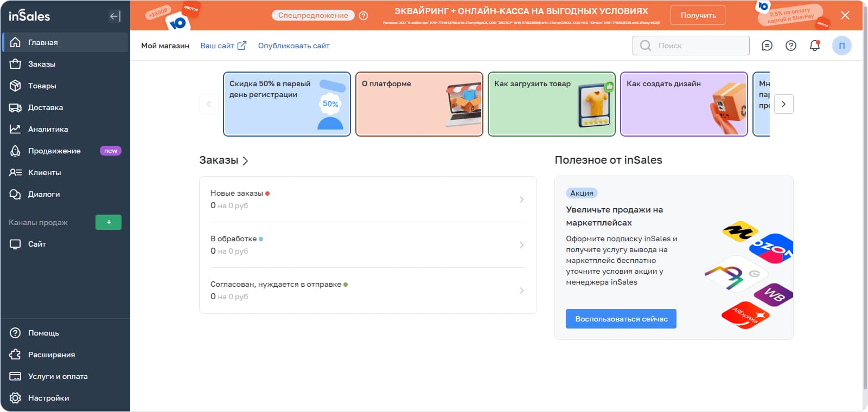Open Диалоги in the sidebar
This screenshot has width=868, height=412.
65,194
